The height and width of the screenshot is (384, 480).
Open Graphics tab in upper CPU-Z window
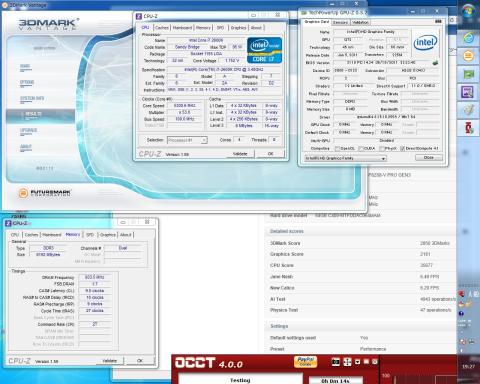point(238,28)
